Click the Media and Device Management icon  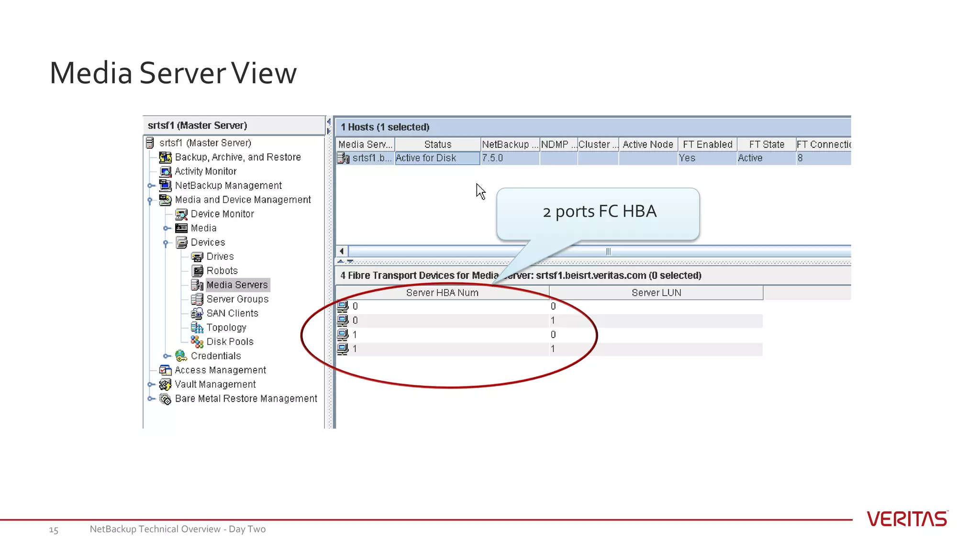pyautogui.click(x=166, y=199)
